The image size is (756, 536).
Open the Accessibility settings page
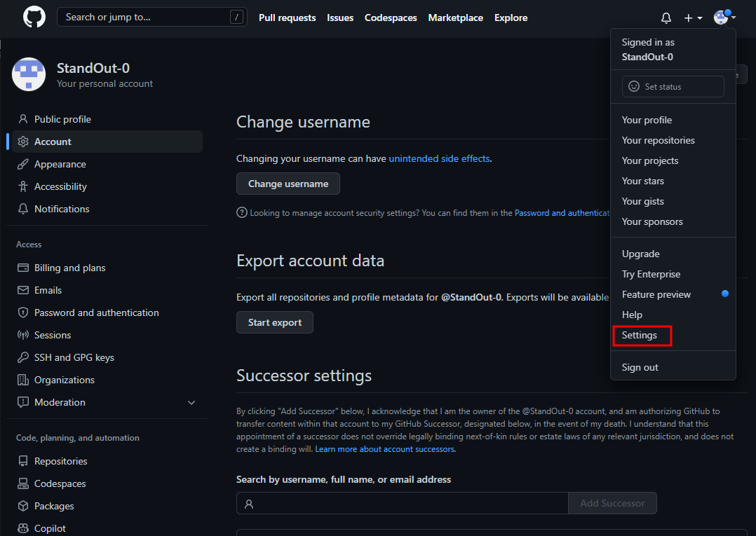tap(107, 186)
